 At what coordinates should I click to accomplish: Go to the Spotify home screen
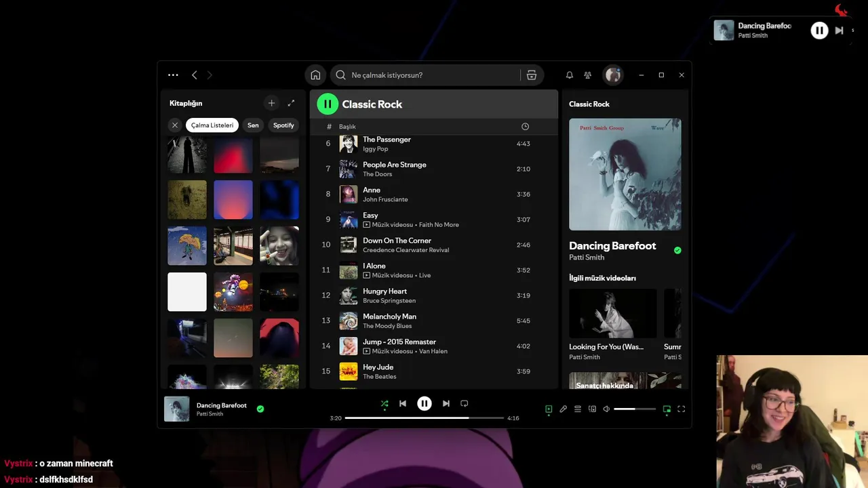click(x=315, y=75)
